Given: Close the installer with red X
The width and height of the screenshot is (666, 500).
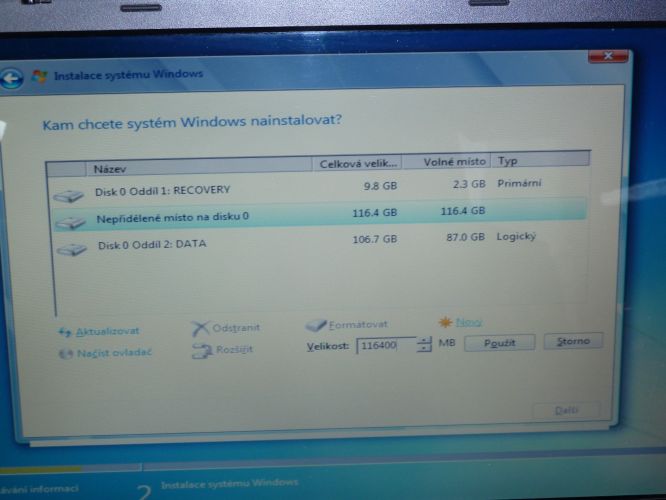Looking at the screenshot, I should 608,56.
